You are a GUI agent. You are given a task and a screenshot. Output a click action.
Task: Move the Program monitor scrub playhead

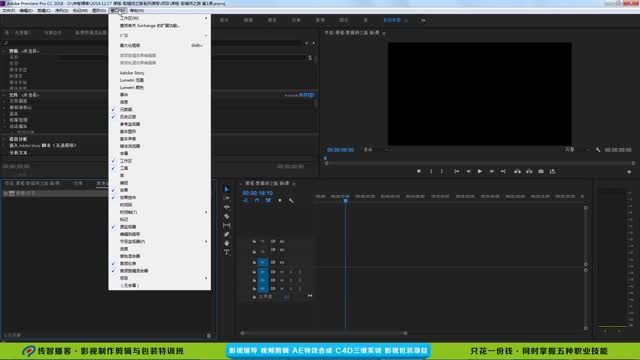pyautogui.click(x=325, y=158)
